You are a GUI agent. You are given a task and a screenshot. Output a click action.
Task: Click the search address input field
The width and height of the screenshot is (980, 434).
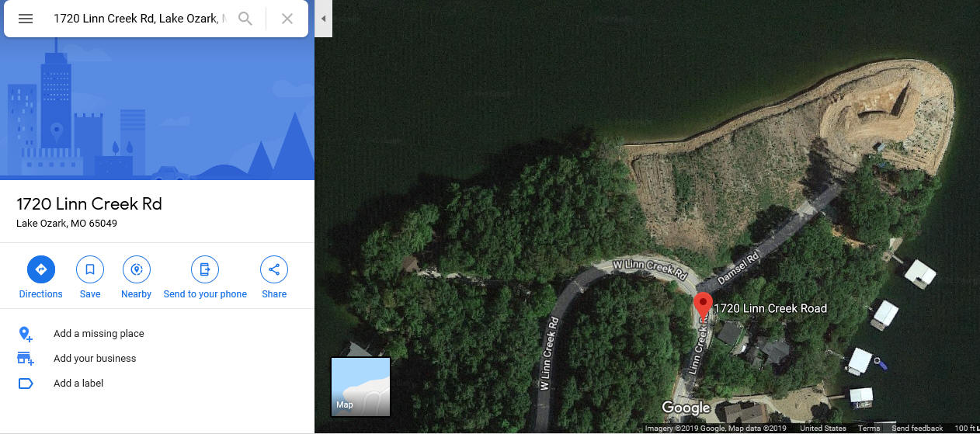tap(140, 19)
